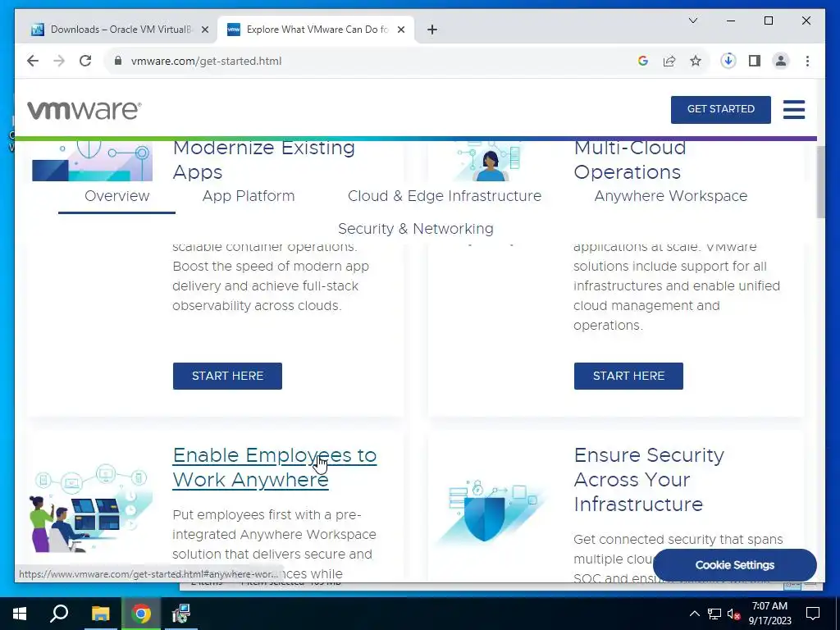Image resolution: width=840 pixels, height=630 pixels.
Task: Click the share page icon
Action: click(x=669, y=61)
